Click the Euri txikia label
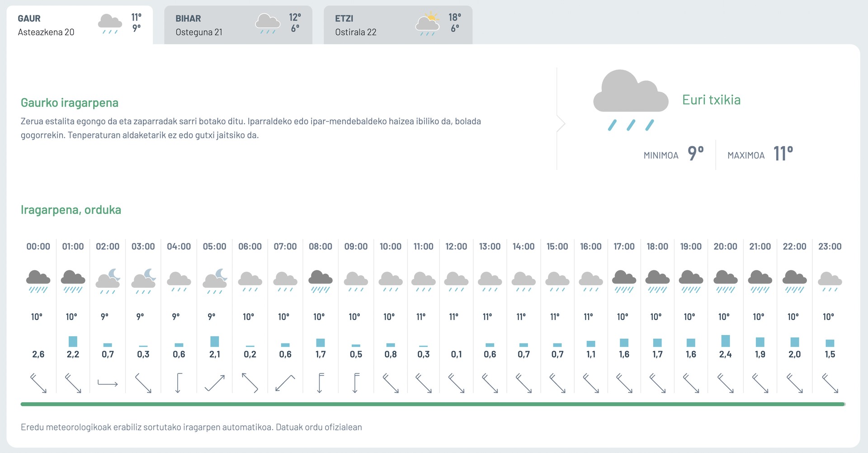868x453 pixels. [x=711, y=100]
